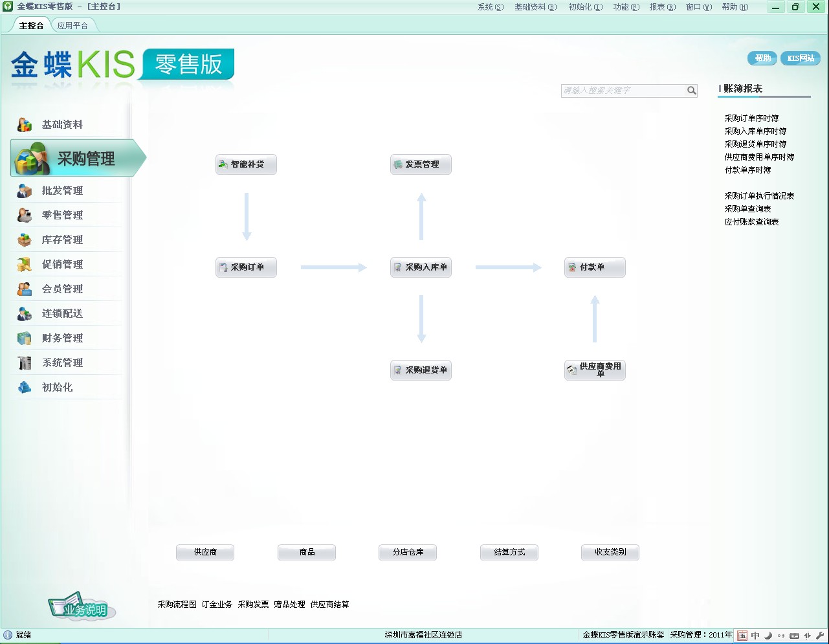Open 财务管理 module icon
Image resolution: width=829 pixels, height=644 pixels.
click(25, 338)
